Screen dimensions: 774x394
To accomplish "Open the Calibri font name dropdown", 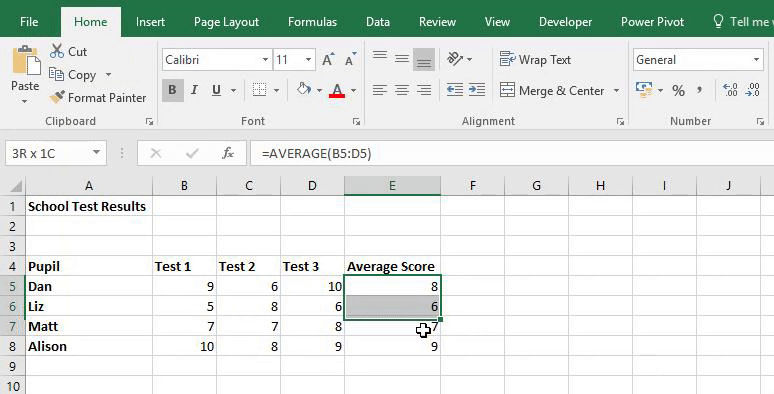I will click(x=265, y=60).
